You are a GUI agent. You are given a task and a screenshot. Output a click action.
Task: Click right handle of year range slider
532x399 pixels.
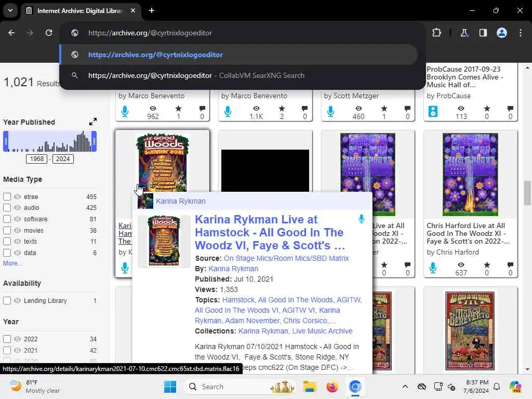[95, 141]
